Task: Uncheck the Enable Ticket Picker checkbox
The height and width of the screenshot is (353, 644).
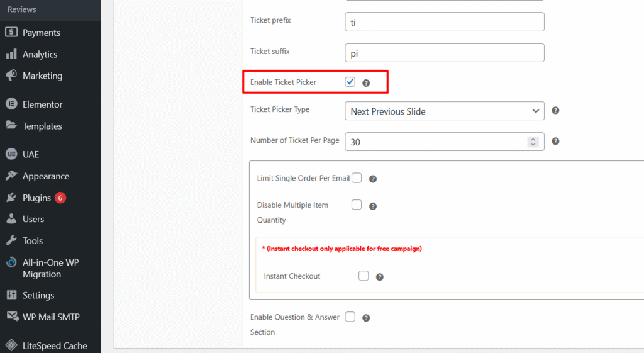Action: [x=350, y=82]
